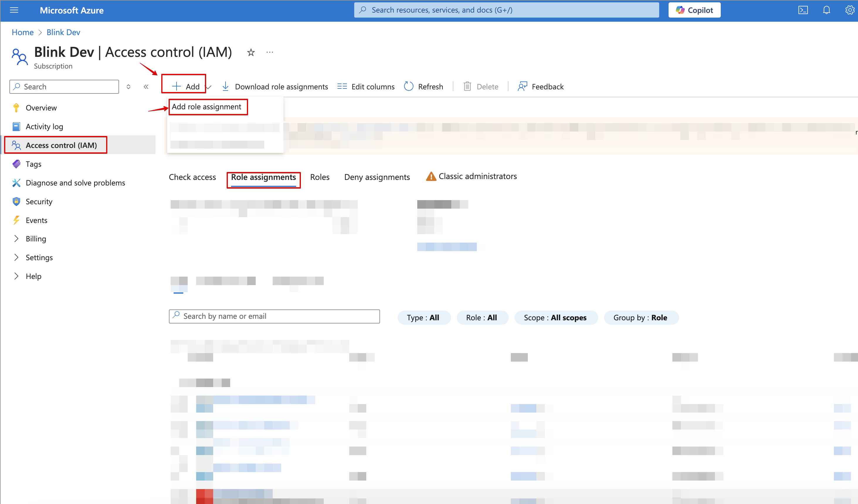Favorite this page with star icon

pyautogui.click(x=251, y=52)
